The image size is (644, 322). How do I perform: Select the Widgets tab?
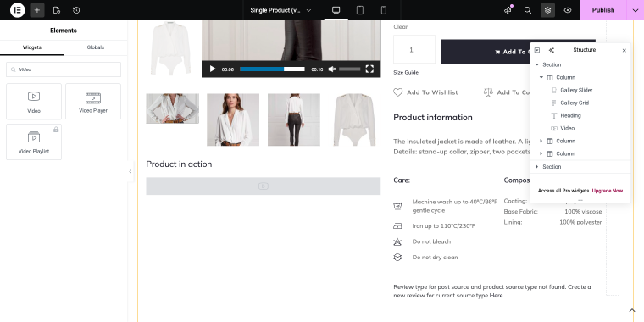32,47
